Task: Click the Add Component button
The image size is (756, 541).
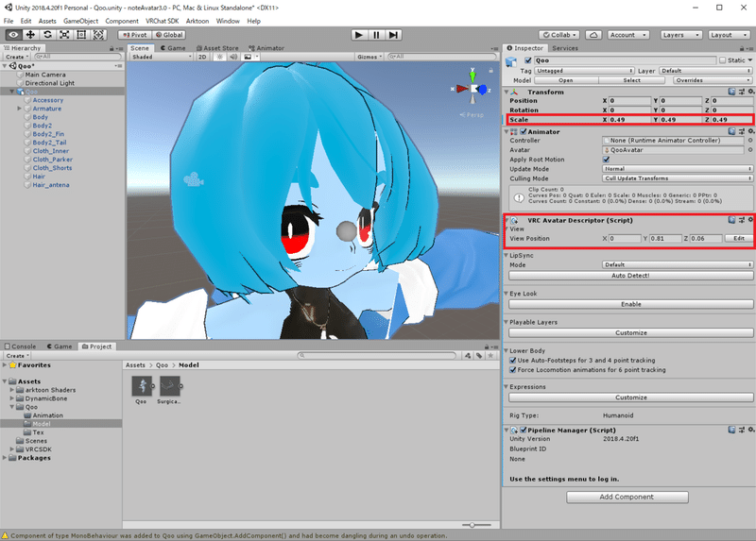Action: pyautogui.click(x=627, y=498)
